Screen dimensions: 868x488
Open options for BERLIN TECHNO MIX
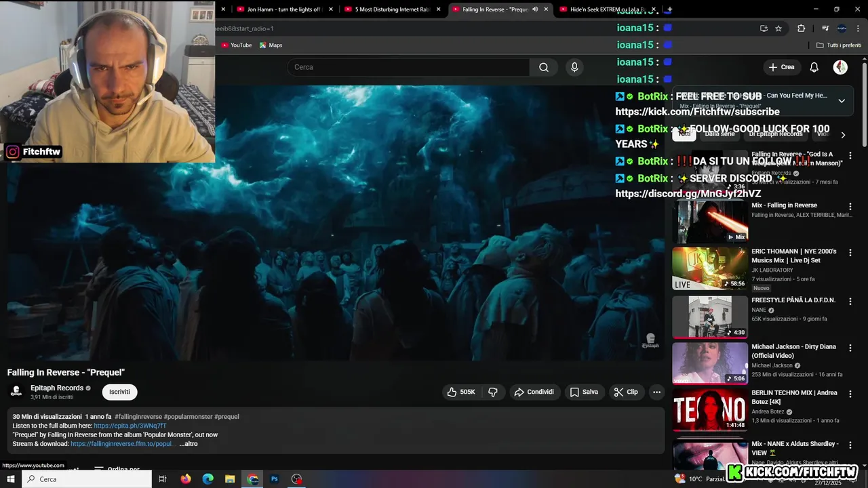point(850,394)
